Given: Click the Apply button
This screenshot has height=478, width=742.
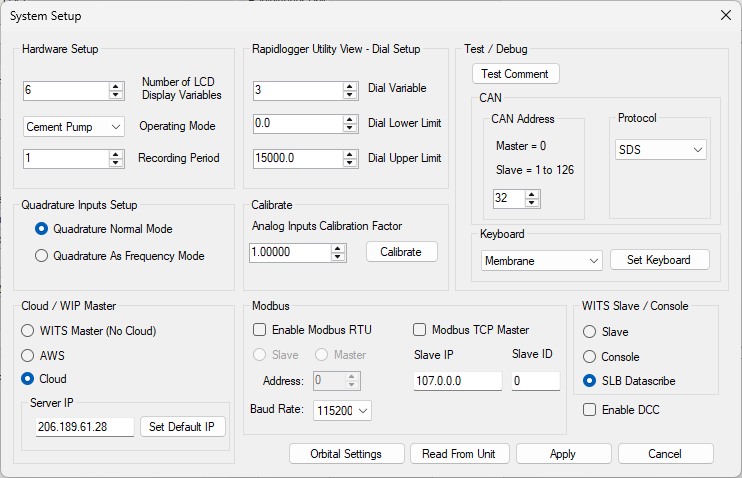Looking at the screenshot, I should 563,454.
